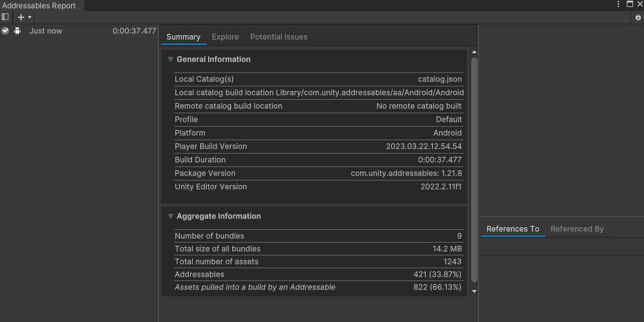Viewport: 644px width, 322px height.
Task: Click the build success checkmark icon
Action: tap(5, 31)
